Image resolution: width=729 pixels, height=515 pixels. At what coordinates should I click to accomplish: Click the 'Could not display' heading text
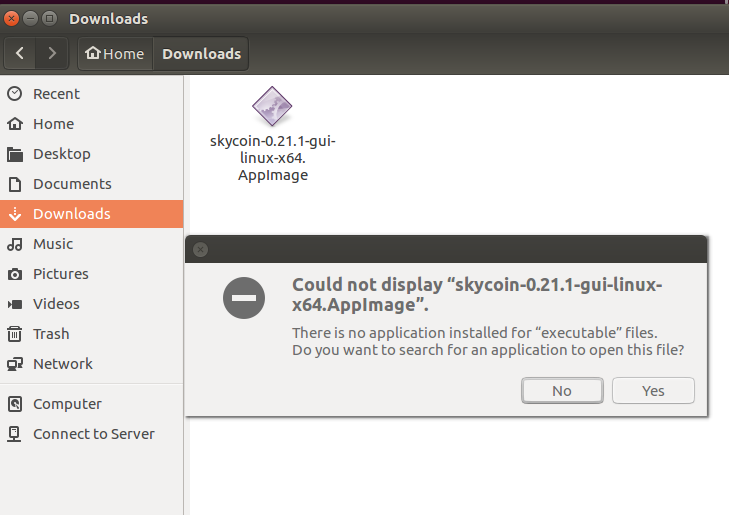(x=477, y=294)
